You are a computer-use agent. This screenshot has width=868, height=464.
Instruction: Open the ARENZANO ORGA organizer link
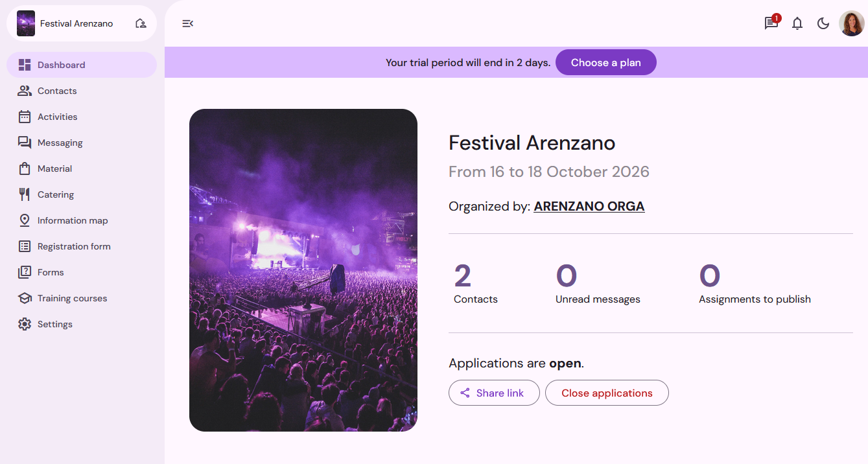(589, 207)
